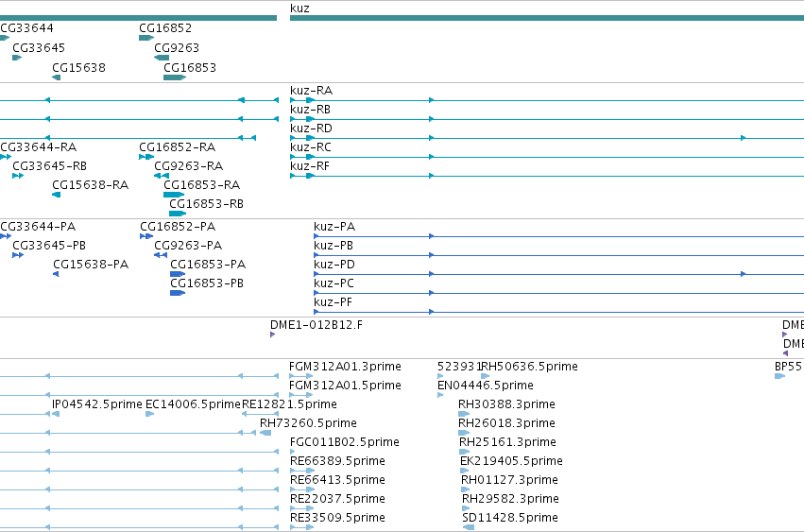This screenshot has height=532, width=804.
Task: Select the RE33509.5prime EST label
Action: [337, 518]
